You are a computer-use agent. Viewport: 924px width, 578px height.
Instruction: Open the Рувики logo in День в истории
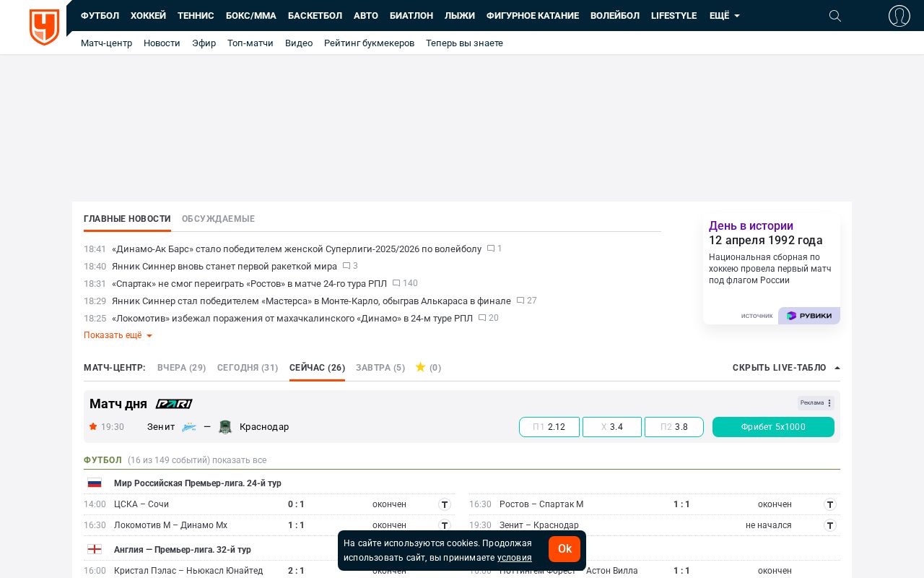(x=808, y=316)
